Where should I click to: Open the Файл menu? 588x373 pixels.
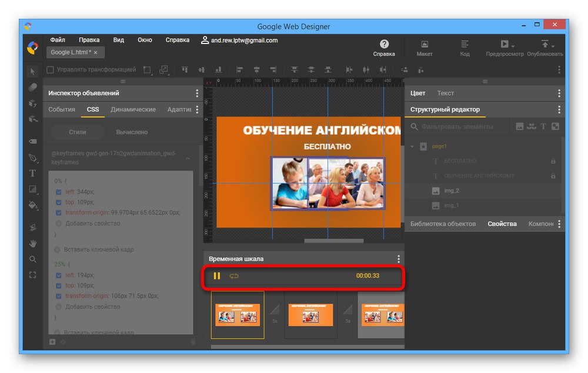point(58,40)
